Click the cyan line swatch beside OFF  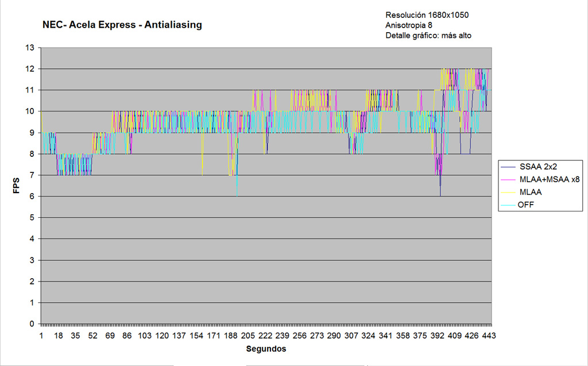[508, 206]
